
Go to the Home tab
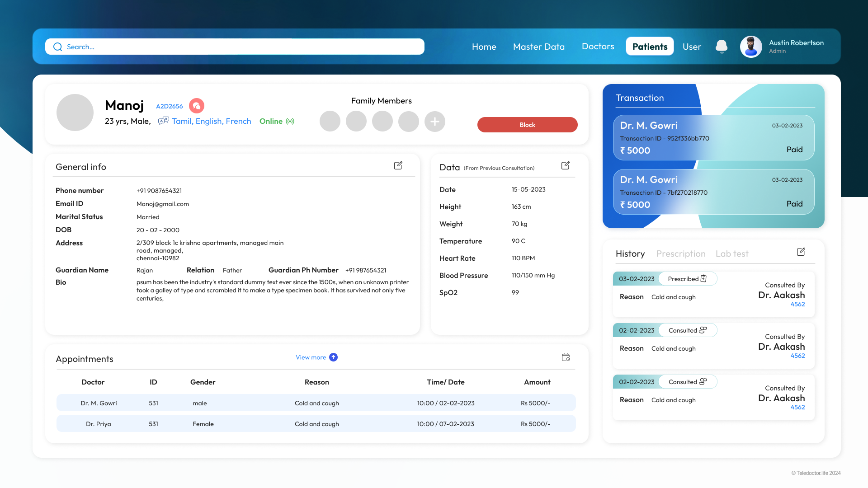(484, 47)
